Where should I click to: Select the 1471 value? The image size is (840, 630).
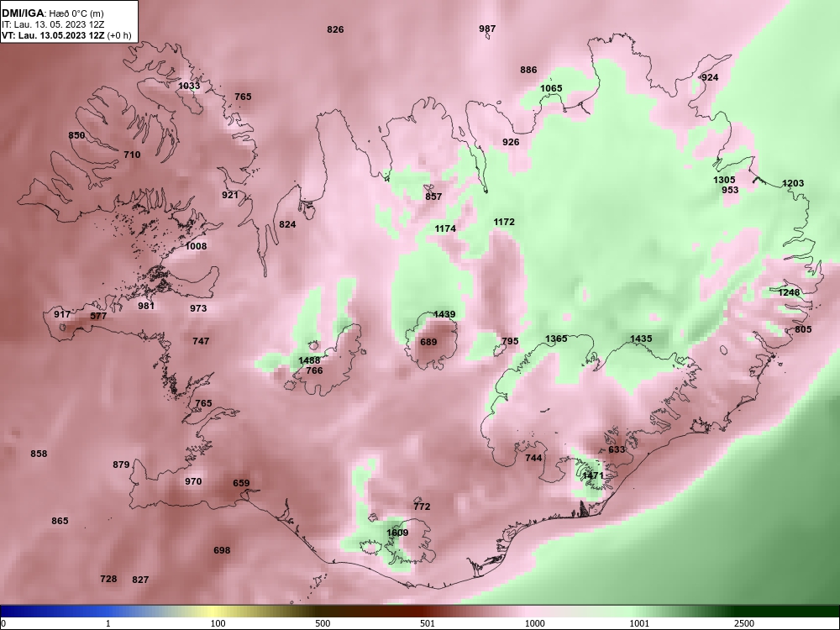tap(593, 475)
